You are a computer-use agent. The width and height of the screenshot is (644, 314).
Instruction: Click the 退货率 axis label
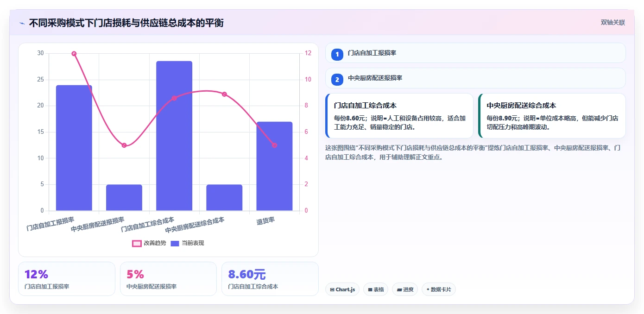pyautogui.click(x=266, y=221)
